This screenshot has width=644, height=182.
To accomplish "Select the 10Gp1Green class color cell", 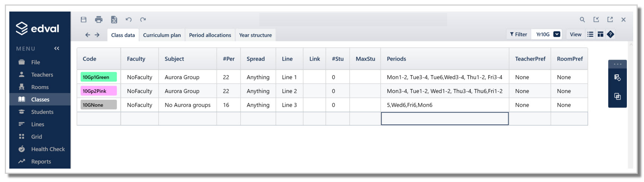I will pyautogui.click(x=99, y=77).
